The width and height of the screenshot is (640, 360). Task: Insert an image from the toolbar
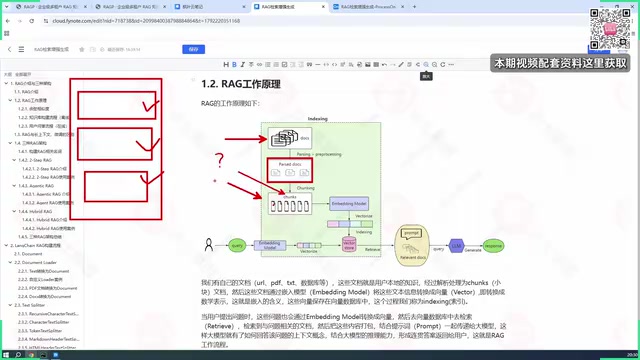tap(368, 64)
